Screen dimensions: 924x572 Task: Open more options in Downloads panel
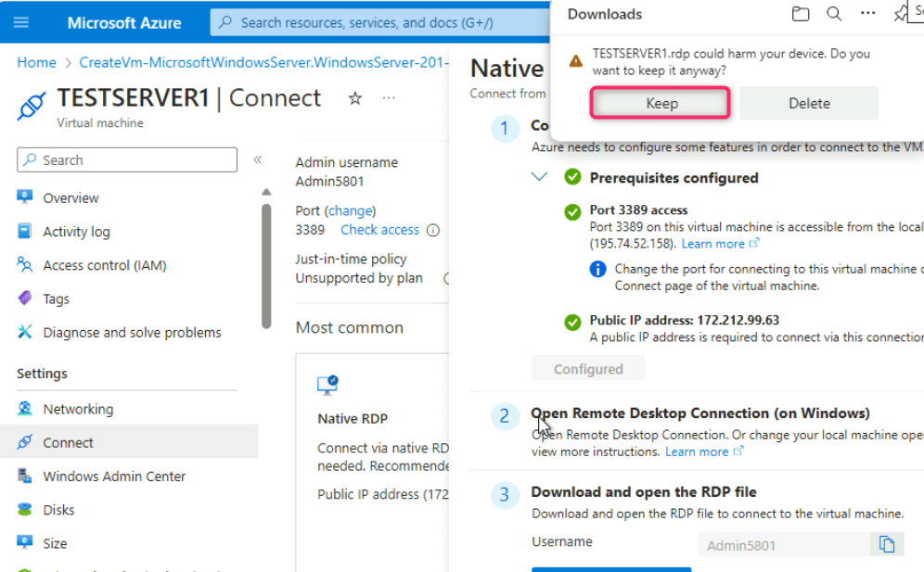867,14
